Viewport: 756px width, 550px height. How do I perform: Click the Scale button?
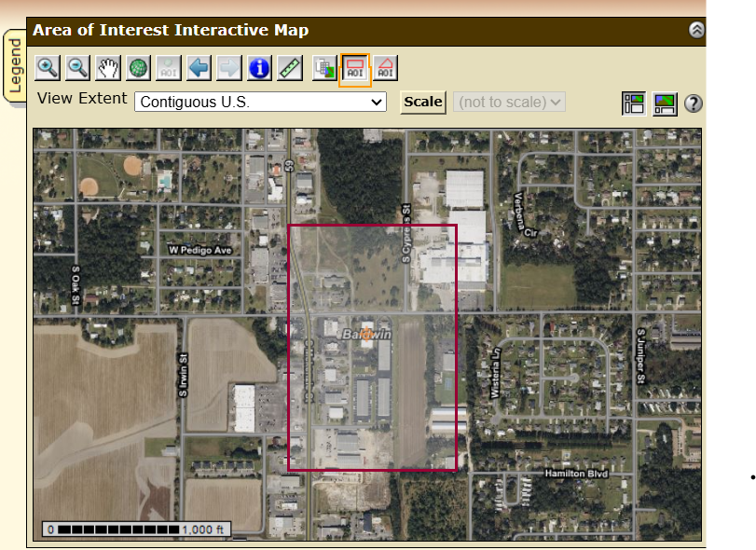pyautogui.click(x=423, y=102)
